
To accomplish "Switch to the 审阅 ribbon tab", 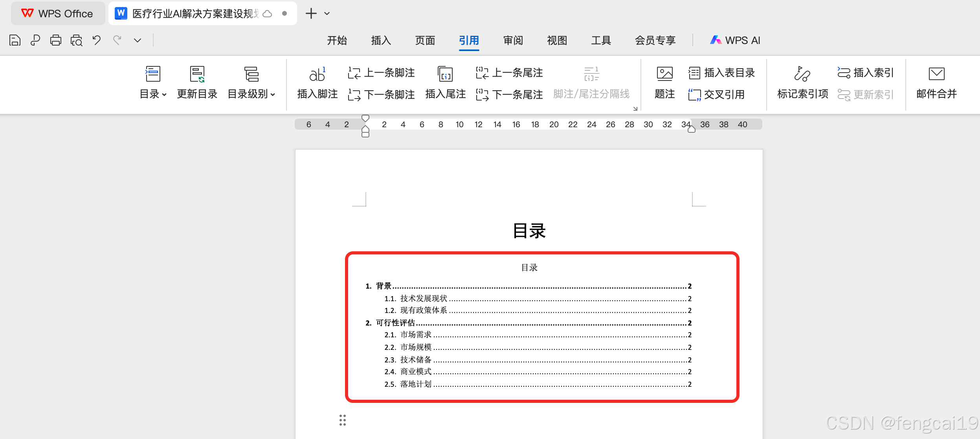I will point(513,40).
